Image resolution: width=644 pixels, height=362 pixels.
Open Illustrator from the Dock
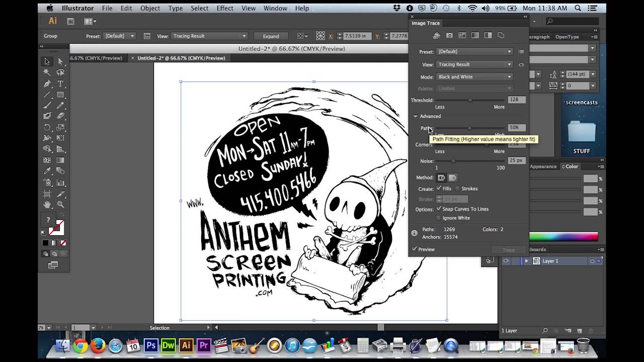point(186,346)
